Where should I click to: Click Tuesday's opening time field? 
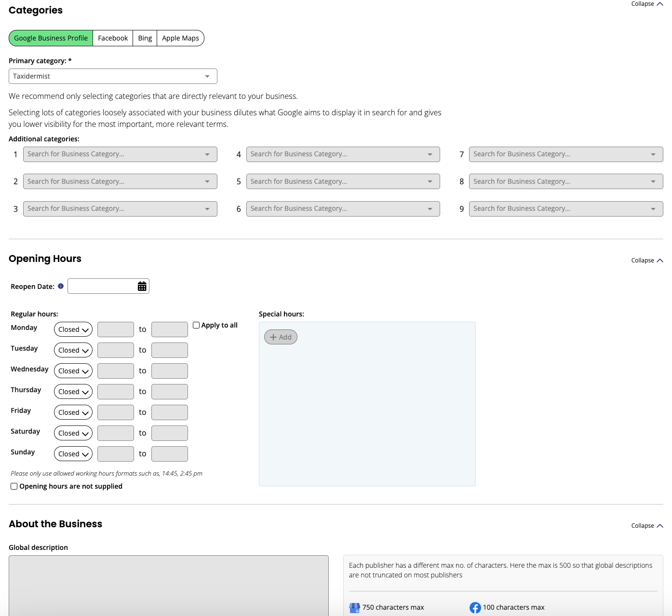coord(116,350)
